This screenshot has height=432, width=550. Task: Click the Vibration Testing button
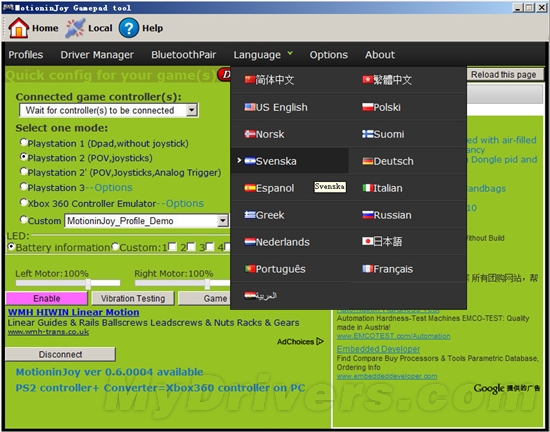133,298
